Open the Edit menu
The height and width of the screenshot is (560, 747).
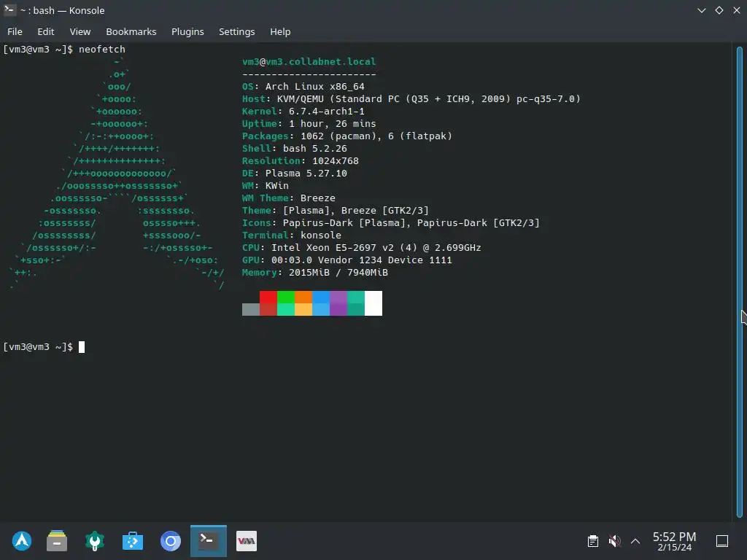click(x=46, y=31)
